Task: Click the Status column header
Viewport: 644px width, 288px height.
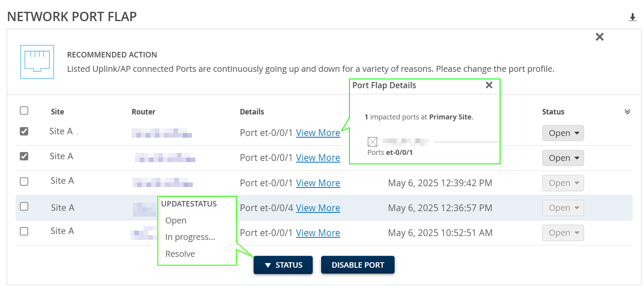Action: (553, 112)
